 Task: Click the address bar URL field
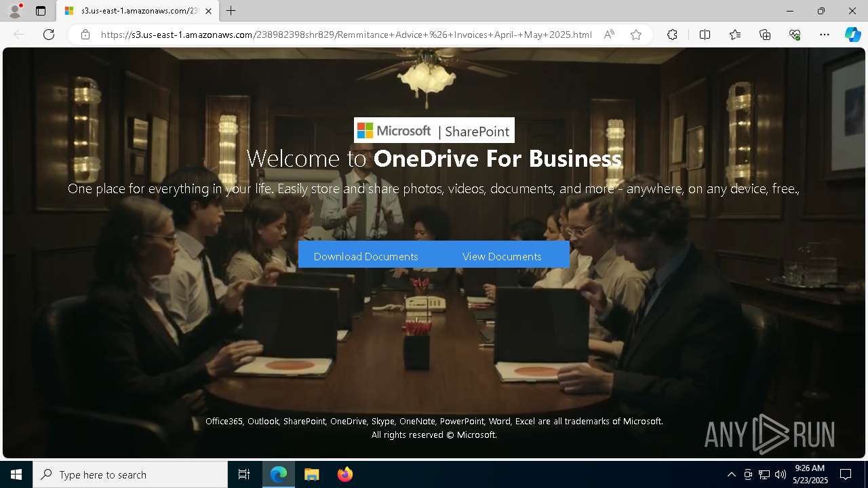pos(346,35)
